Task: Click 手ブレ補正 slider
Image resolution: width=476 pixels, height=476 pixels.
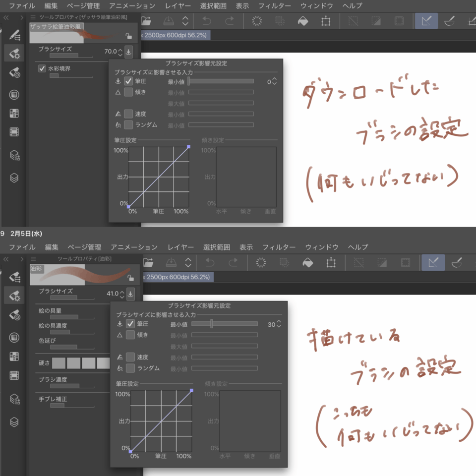Action: [72, 405]
